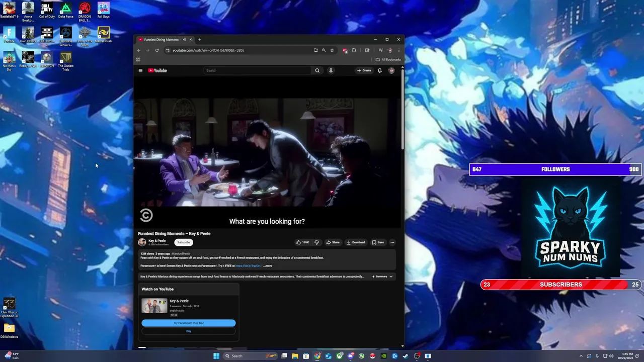Click Try Paramount Plus free button
The image size is (644, 362).
point(189,323)
